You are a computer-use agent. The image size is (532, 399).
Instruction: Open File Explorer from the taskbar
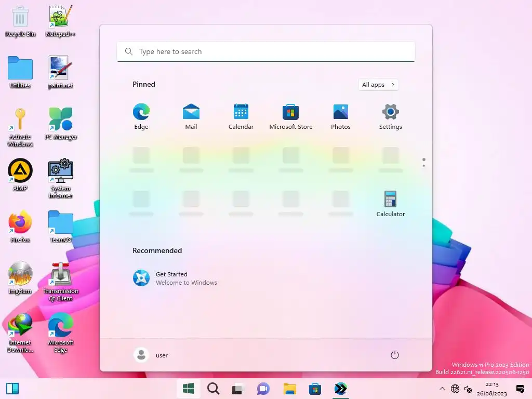290,389
